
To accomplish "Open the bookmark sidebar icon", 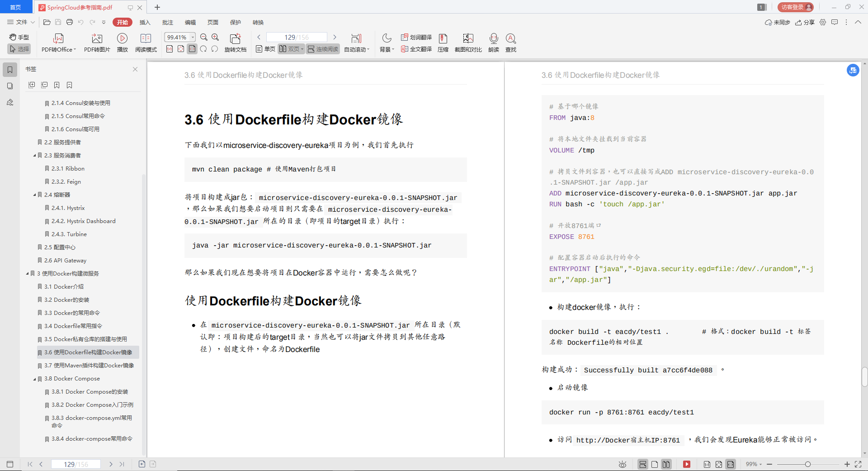I will 10,70.
